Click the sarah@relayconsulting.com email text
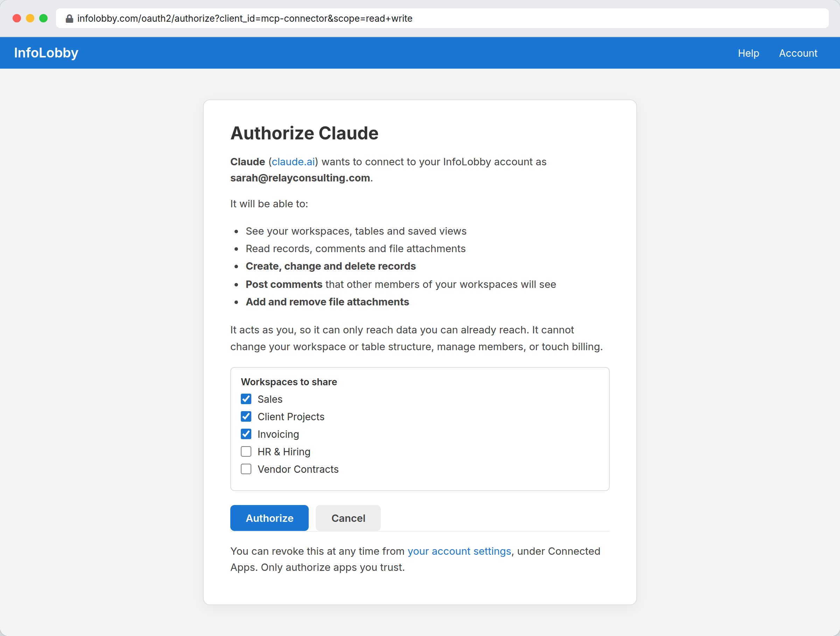 [x=300, y=178]
